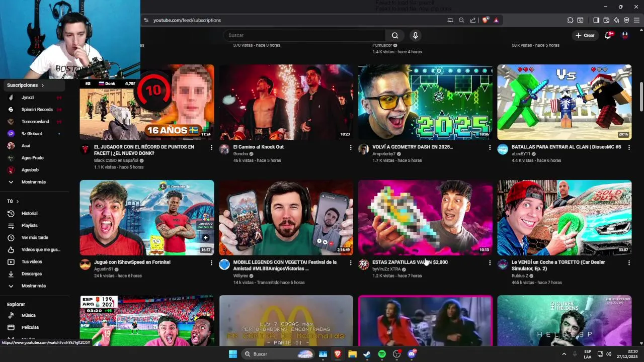Open File Explorer from the taskbar
The width and height of the screenshot is (644, 362).
(x=353, y=354)
